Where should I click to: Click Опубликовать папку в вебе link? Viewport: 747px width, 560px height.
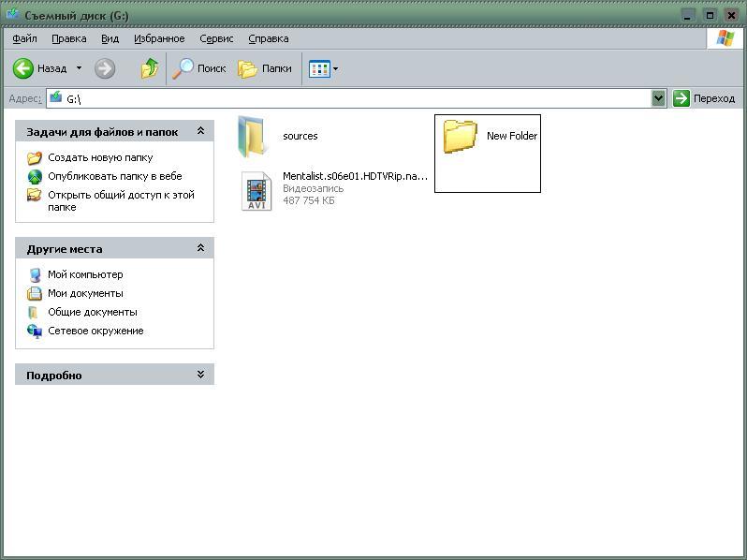(115, 176)
